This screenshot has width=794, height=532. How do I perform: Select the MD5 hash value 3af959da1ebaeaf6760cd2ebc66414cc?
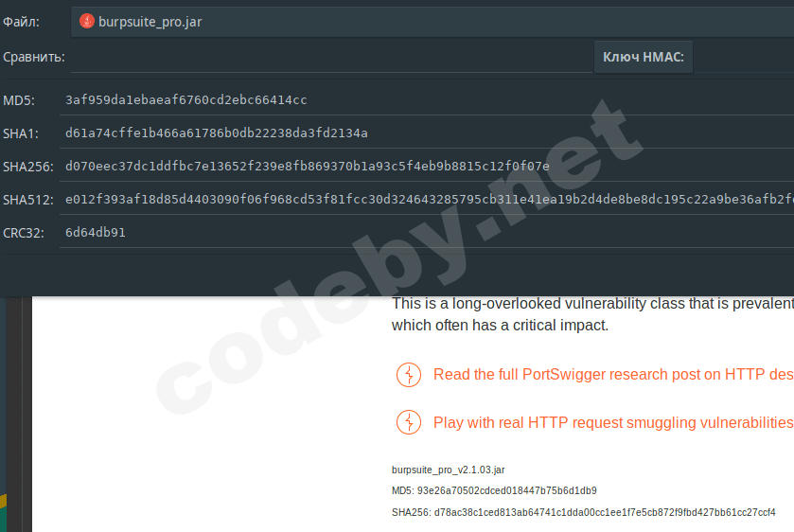coord(185,99)
